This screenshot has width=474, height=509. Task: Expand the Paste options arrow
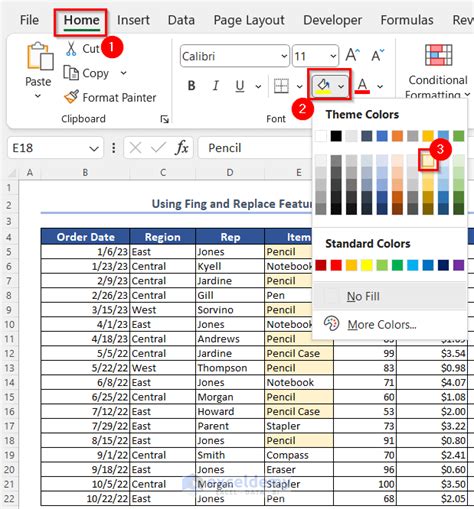pos(38,96)
